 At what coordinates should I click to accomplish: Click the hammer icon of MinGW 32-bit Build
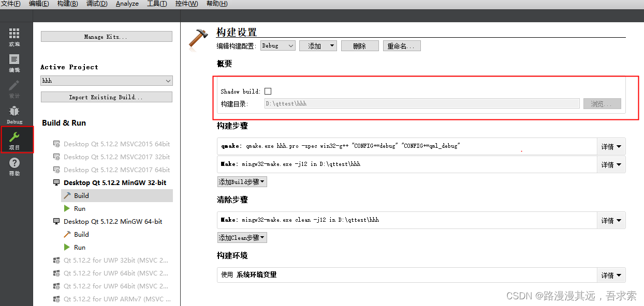(x=67, y=195)
